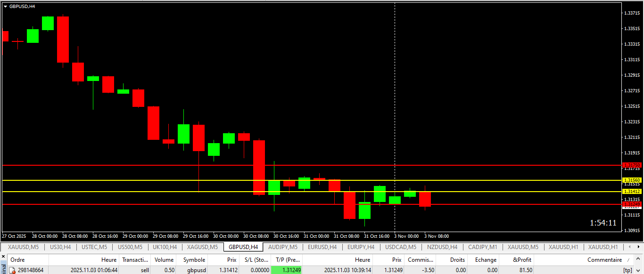
Task: Click the yellow 1.31560 price label
Action: pyautogui.click(x=632, y=180)
